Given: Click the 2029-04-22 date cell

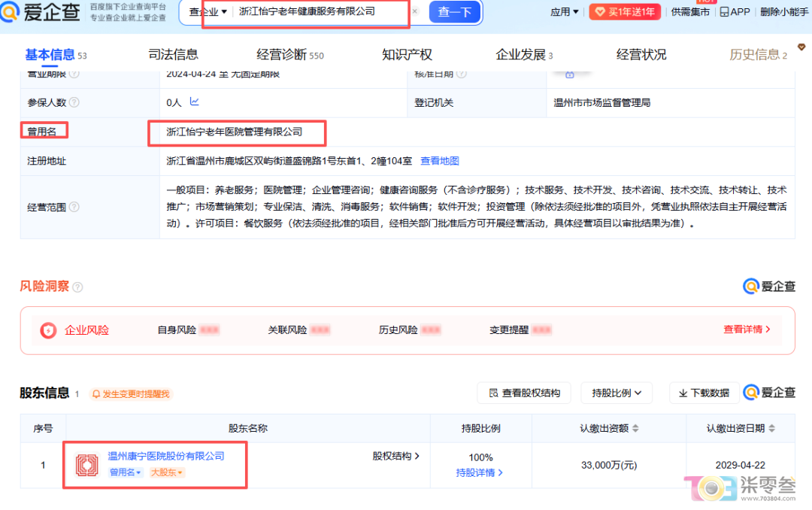Looking at the screenshot, I should (x=740, y=465).
